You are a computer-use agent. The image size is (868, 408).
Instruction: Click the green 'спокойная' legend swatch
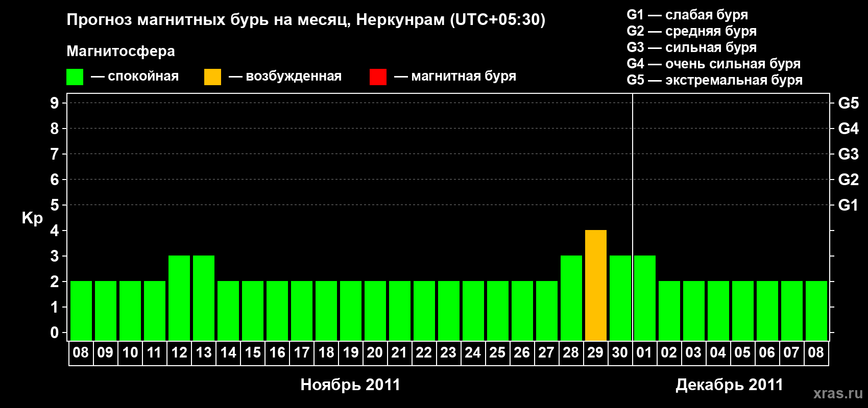click(75, 77)
